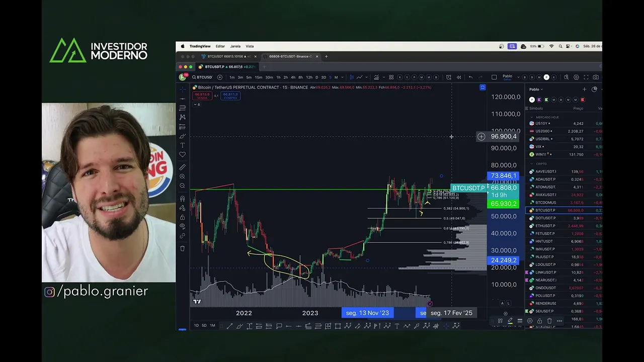Click the zoom in magnifier tool
This screenshot has width=644, height=362.
182,176
